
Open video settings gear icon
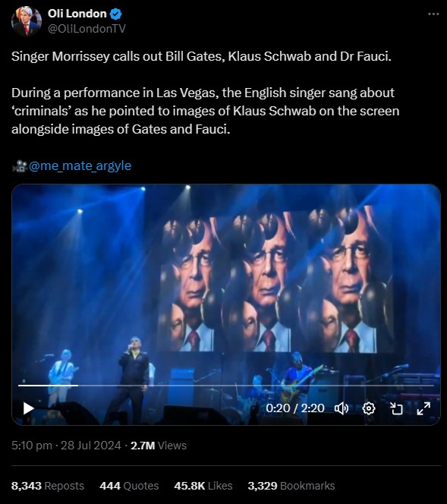[x=369, y=408]
